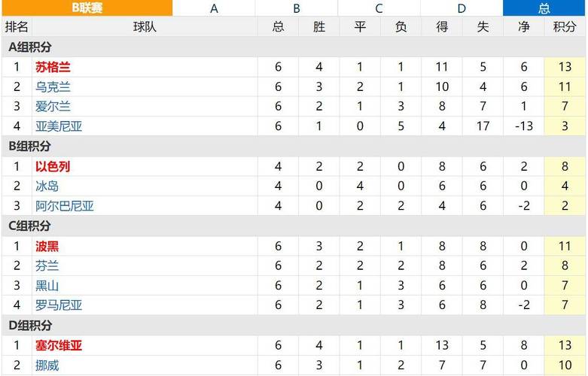Open the 塞尔维亚 team link
The image size is (588, 376).
pos(59,345)
